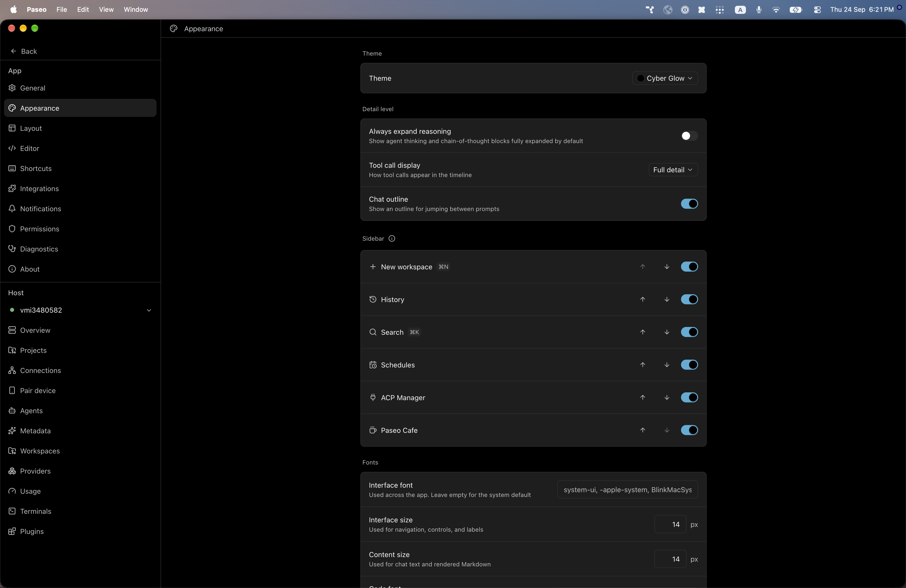The width and height of the screenshot is (906, 588).
Task: Move Schedules row up with arrow
Action: click(x=643, y=365)
